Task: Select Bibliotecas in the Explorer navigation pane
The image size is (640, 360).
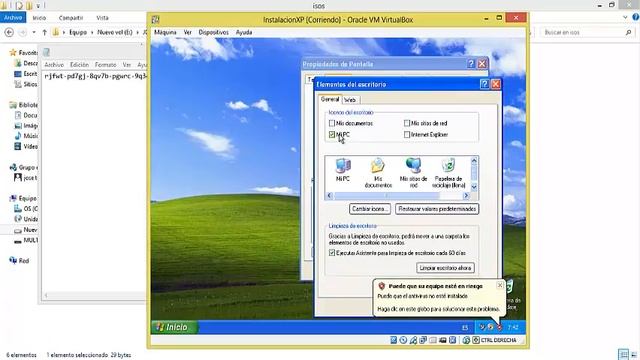Action: click(x=24, y=105)
